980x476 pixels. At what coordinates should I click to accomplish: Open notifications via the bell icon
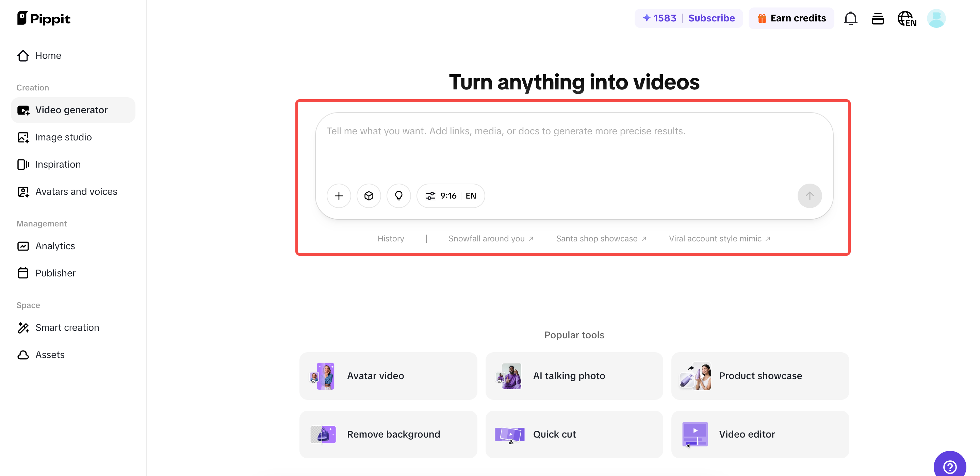click(851, 18)
